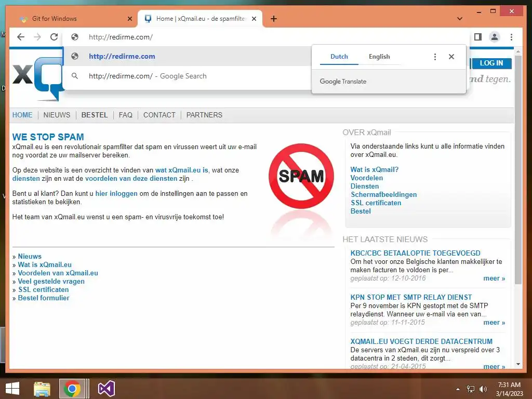
Task: Select the Home | xQmail.eu tab
Action: pos(200,19)
